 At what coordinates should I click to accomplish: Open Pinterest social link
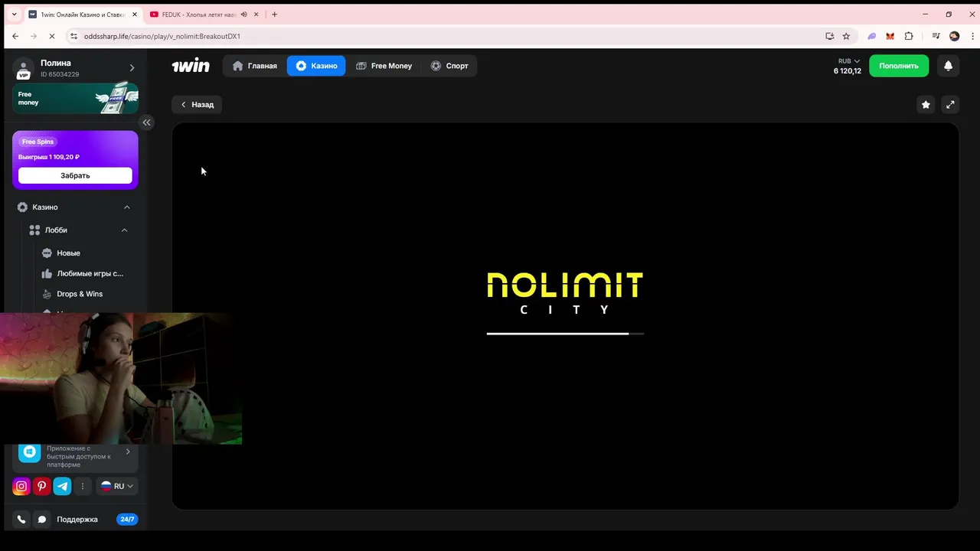(42, 486)
